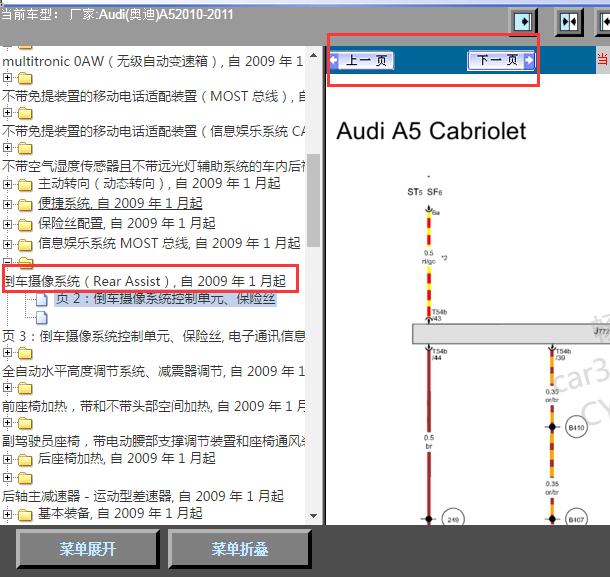
Task: Click open folder icon above 倒车摄像系统 label
Action: tap(26, 262)
